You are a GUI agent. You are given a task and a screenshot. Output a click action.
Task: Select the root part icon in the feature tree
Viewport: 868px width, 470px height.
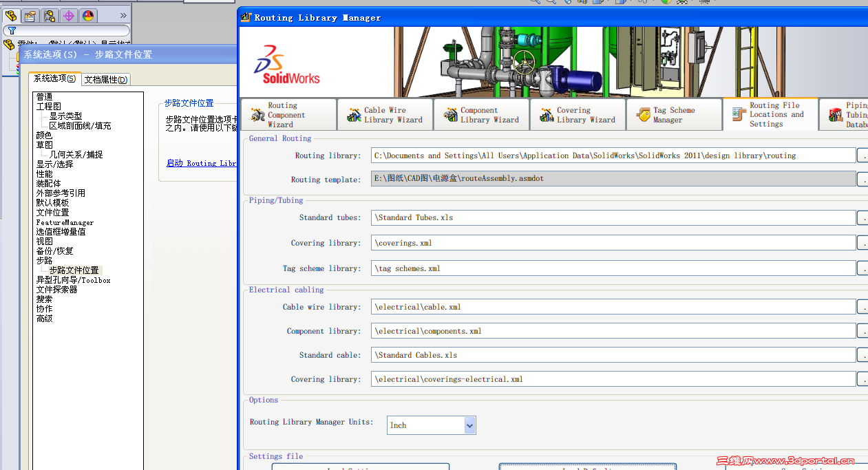tap(9, 45)
